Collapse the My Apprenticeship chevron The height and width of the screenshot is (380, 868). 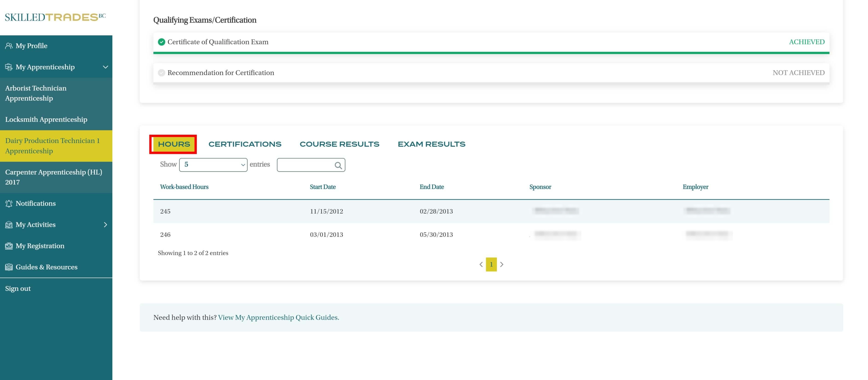coord(105,67)
